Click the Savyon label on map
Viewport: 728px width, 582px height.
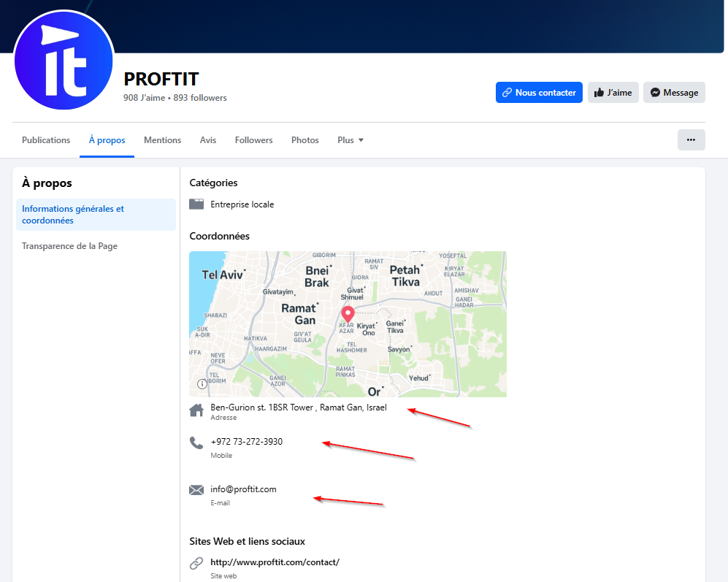coord(399,349)
